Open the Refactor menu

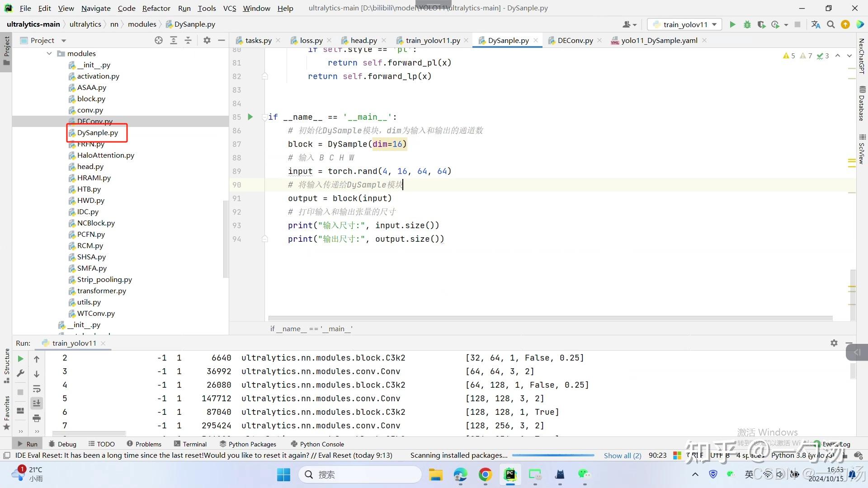(x=156, y=8)
